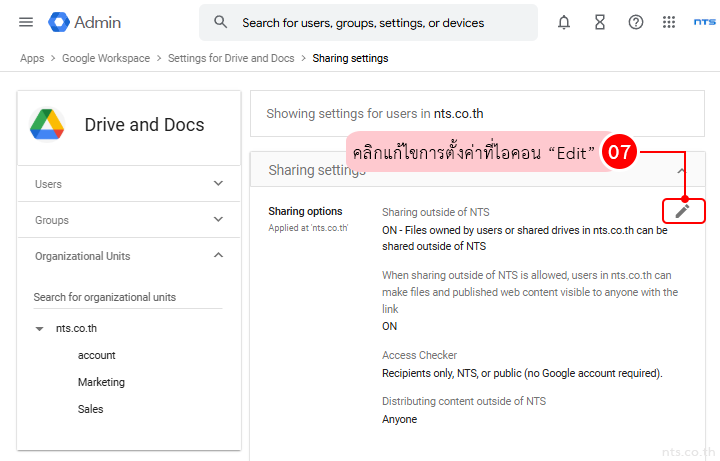Expand the Users section
720x461 pixels.
tap(129, 184)
